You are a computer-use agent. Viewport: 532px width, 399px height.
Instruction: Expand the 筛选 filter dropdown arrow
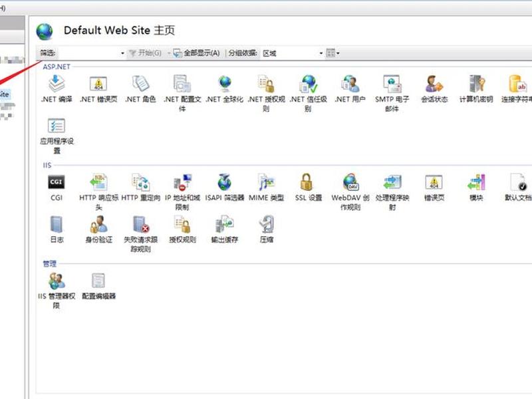pyautogui.click(x=122, y=53)
